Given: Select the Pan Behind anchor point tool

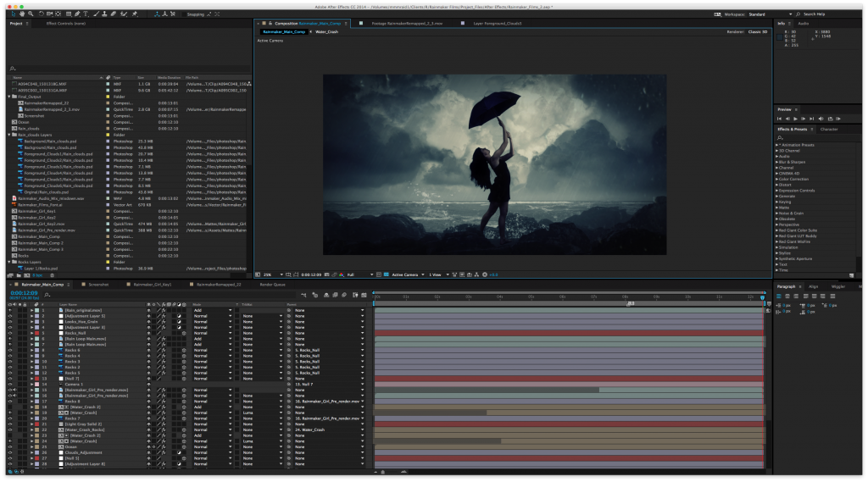Looking at the screenshot, I should pyautogui.click(x=58, y=14).
